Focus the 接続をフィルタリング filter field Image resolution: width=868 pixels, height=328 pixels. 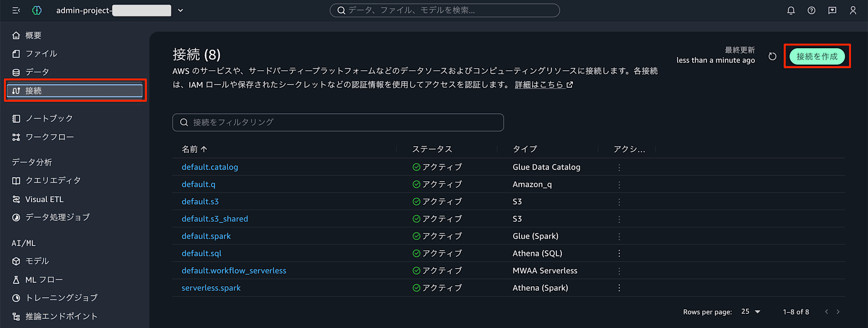tap(338, 122)
